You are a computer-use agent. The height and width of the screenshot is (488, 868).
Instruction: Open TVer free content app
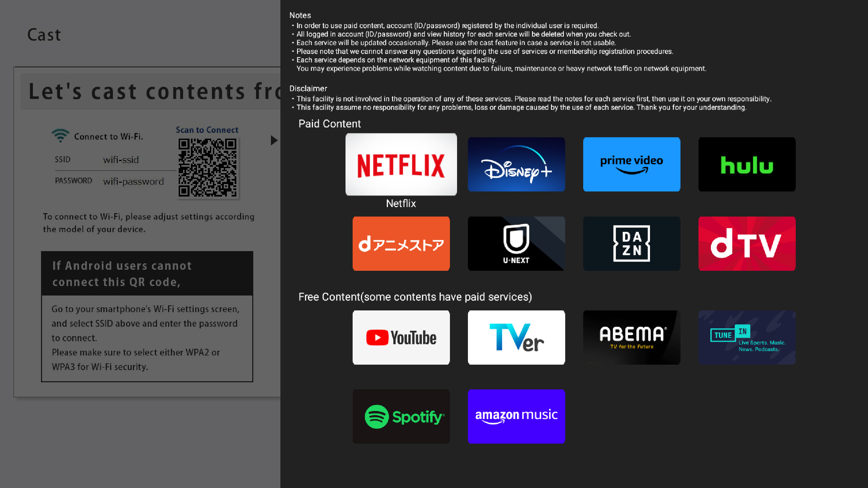[516, 337]
